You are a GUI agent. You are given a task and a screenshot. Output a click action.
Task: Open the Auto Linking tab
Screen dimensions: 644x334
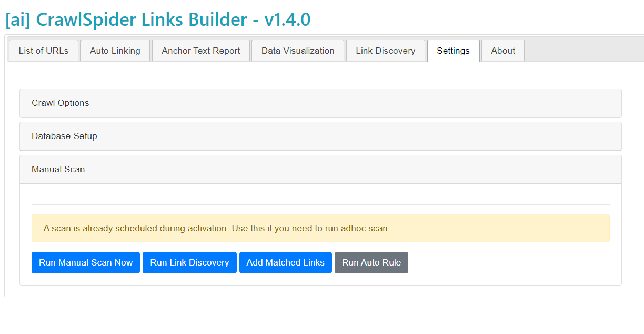point(115,51)
